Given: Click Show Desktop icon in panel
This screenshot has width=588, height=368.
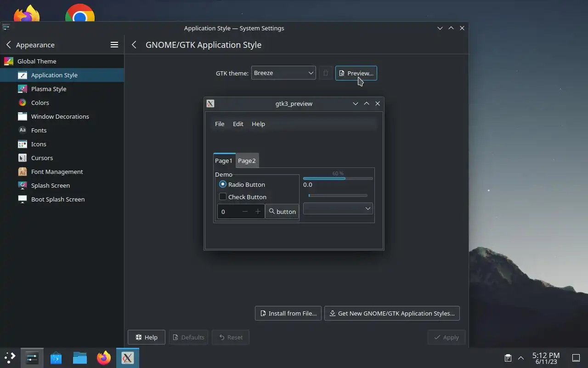Looking at the screenshot, I should [x=576, y=358].
